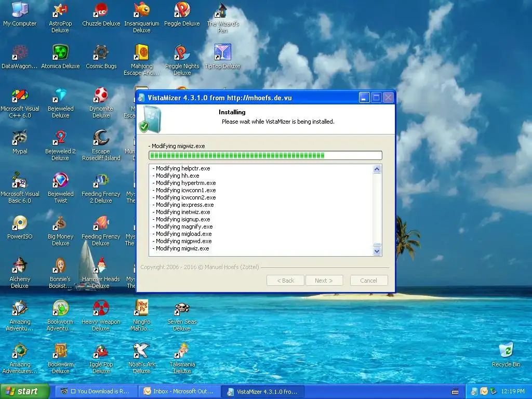Launch Hammer Heads Deluxe shortcut
The image size is (532, 399).
pyautogui.click(x=101, y=272)
